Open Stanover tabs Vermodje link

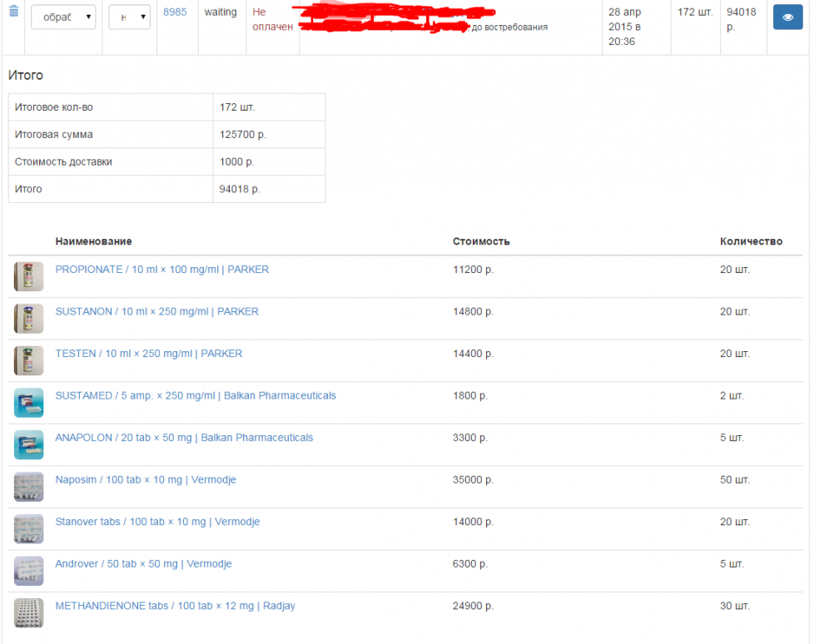click(x=157, y=522)
